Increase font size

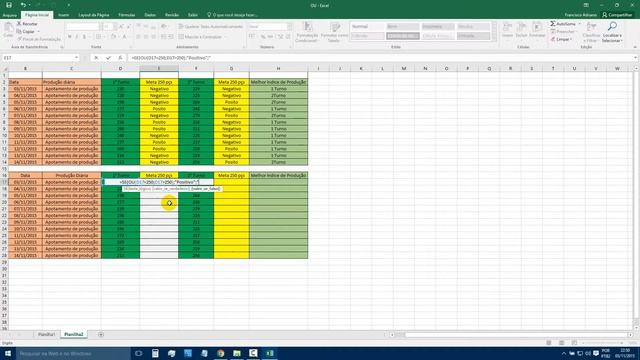[x=121, y=27]
